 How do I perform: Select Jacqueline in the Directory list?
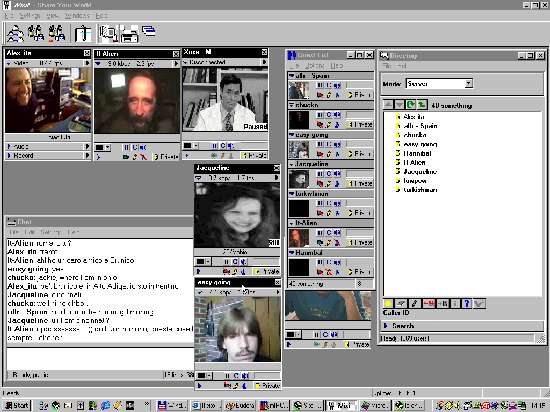coord(420,171)
